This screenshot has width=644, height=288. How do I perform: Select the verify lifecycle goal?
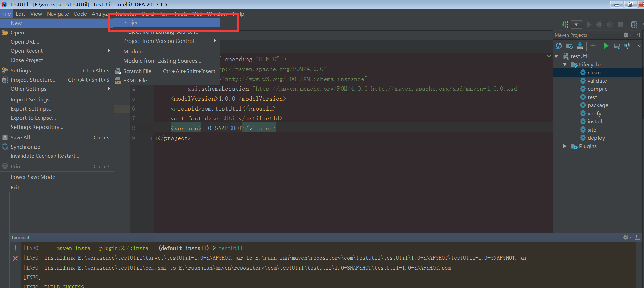pos(597,113)
